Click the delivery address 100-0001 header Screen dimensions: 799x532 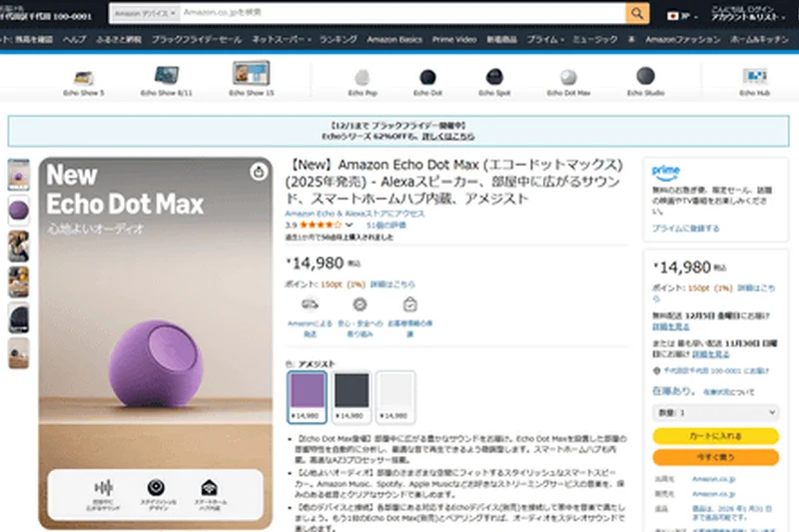(x=46, y=14)
